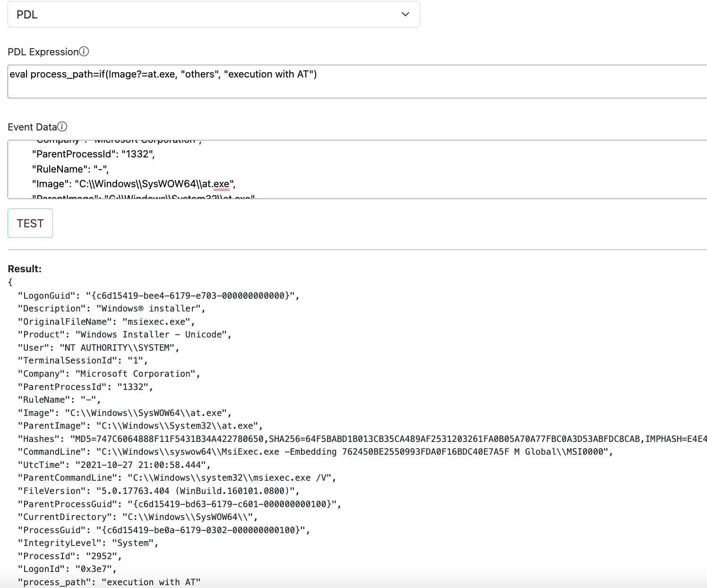Screen dimensions: 707x588
Task: Click the ParentCommandLine entry in the Result output
Action: pos(177,478)
